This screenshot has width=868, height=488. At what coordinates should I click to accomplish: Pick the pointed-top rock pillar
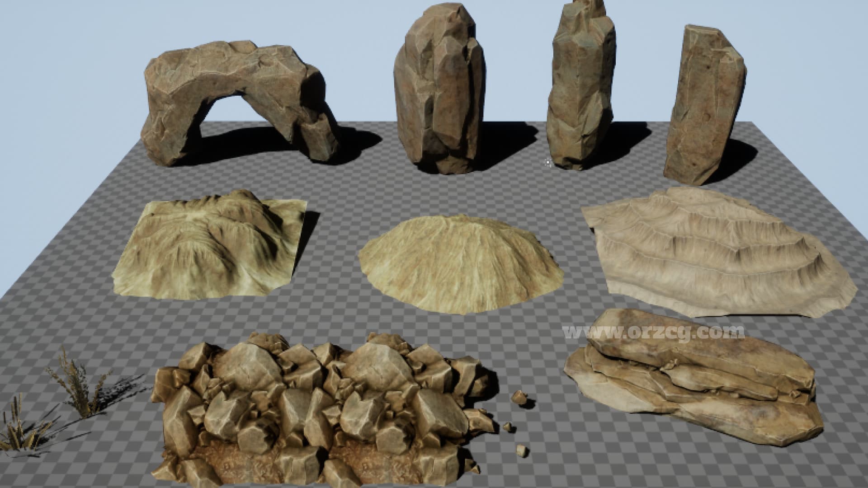tap(580, 86)
